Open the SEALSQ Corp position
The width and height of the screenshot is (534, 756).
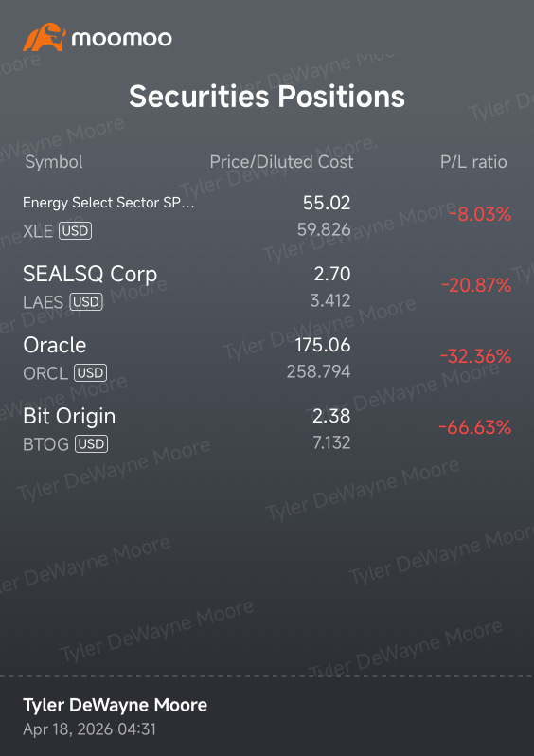[x=267, y=287]
